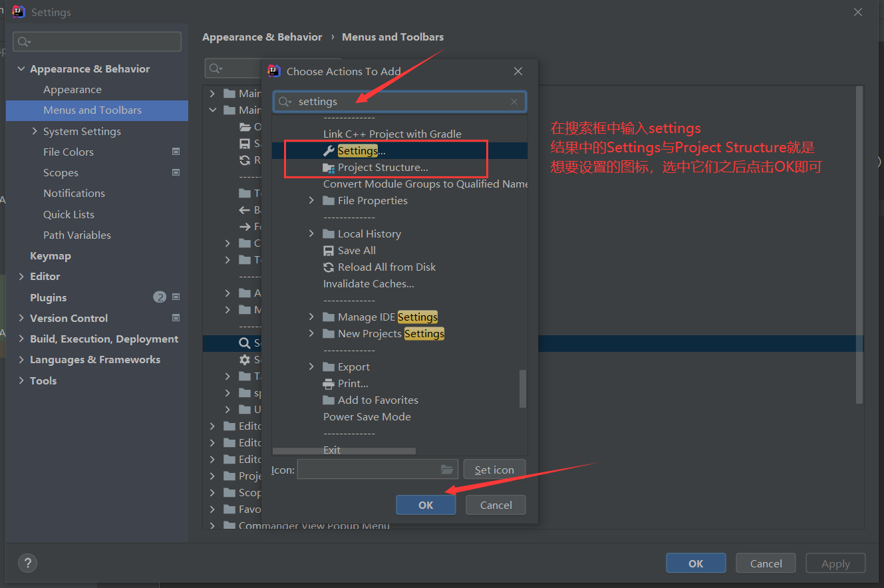
Task: Open the icon file browser folder button
Action: point(447,470)
